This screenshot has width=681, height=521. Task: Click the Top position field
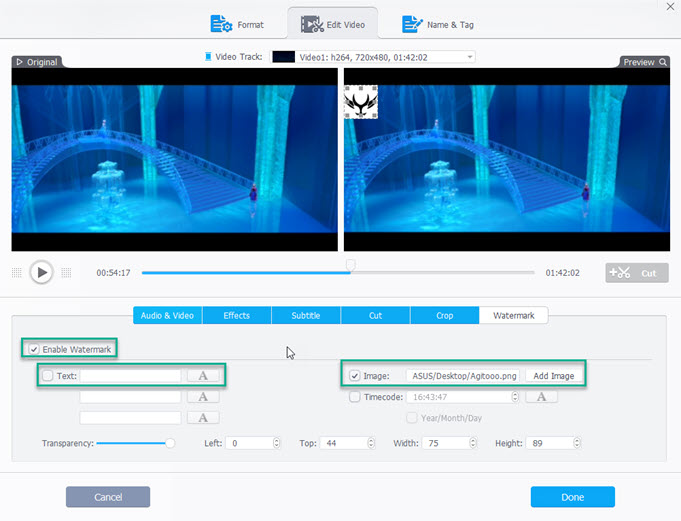[x=344, y=443]
